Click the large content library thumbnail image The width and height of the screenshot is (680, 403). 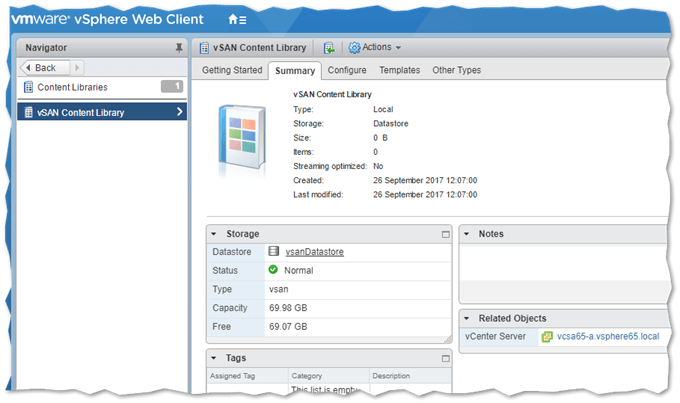242,139
